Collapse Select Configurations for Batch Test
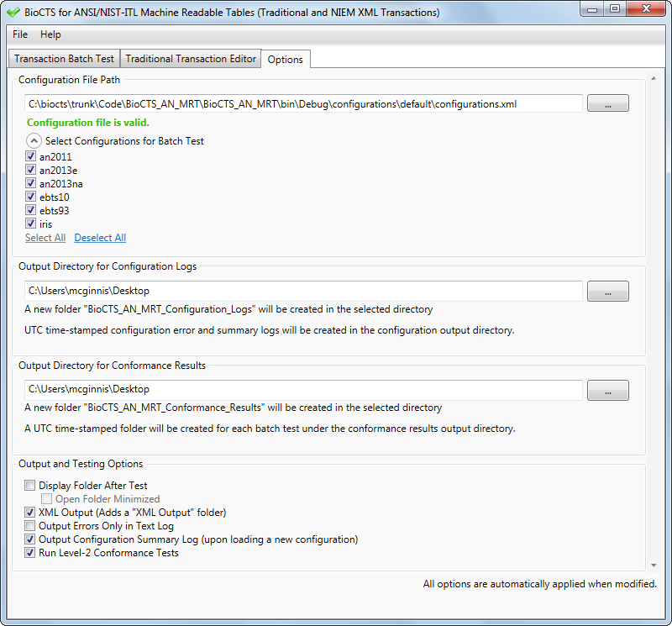 [x=34, y=141]
